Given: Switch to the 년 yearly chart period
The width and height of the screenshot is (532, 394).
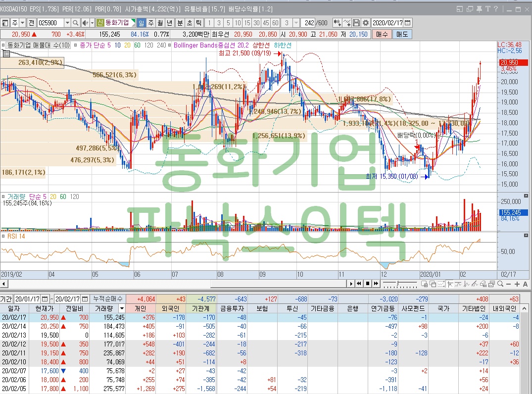Looking at the screenshot, I should (x=170, y=23).
